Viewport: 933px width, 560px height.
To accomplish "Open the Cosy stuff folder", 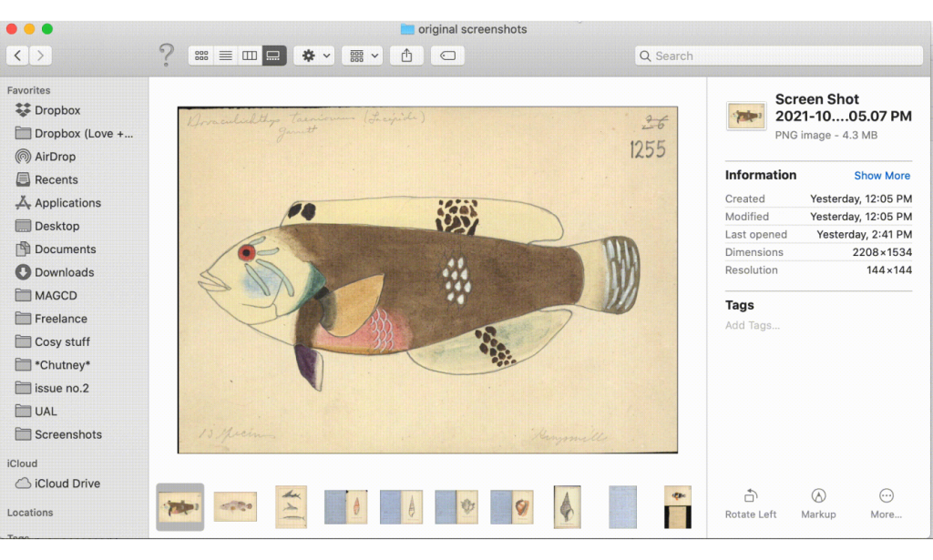I will (52, 341).
